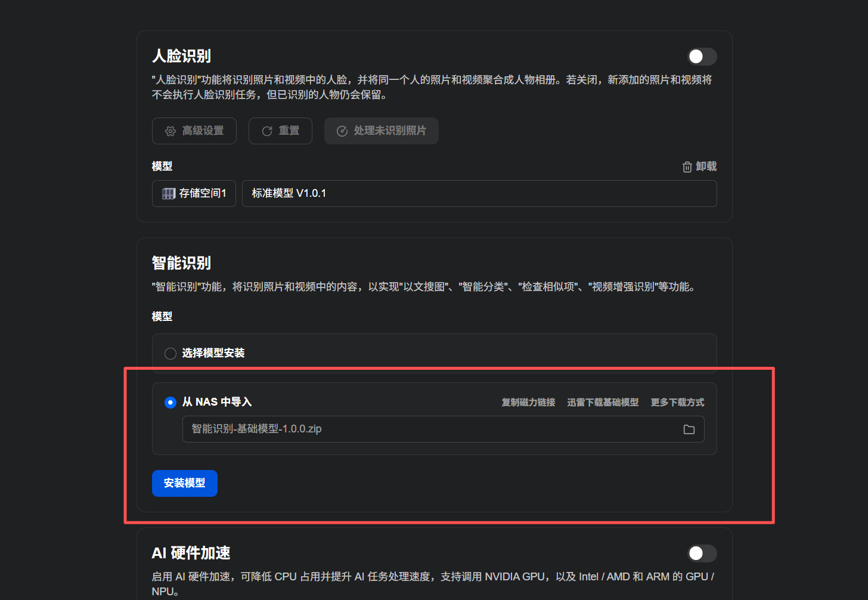This screenshot has width=868, height=600.
Task: Click the 智能识别 section heading
Action: coord(181,263)
